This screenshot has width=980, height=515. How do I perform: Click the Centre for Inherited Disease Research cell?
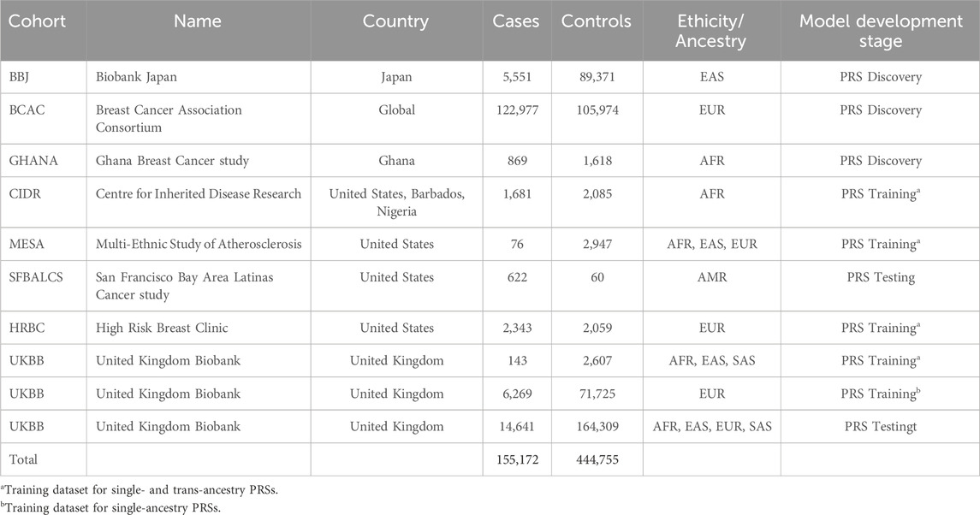(x=199, y=193)
